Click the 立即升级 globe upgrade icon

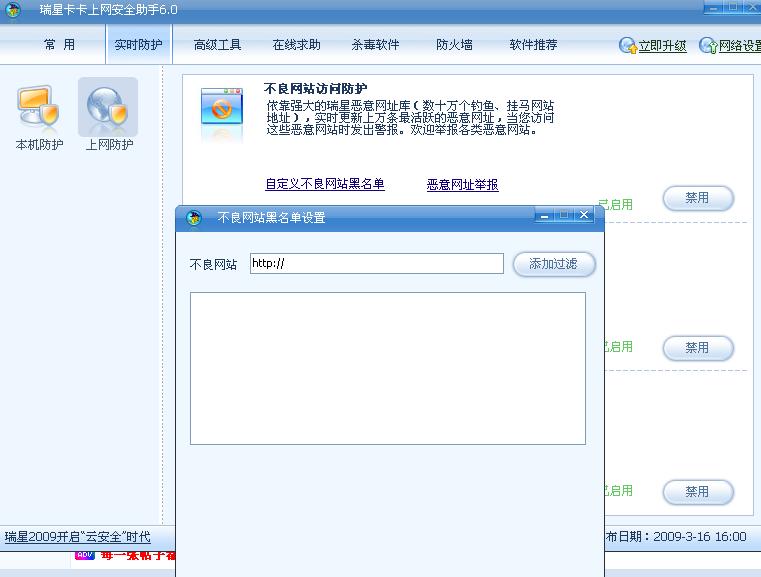pos(628,46)
